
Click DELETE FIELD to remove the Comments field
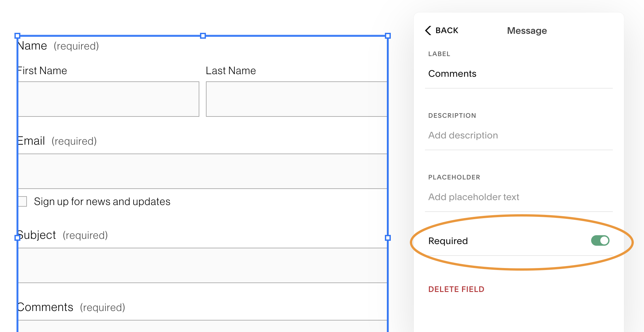[x=456, y=289]
